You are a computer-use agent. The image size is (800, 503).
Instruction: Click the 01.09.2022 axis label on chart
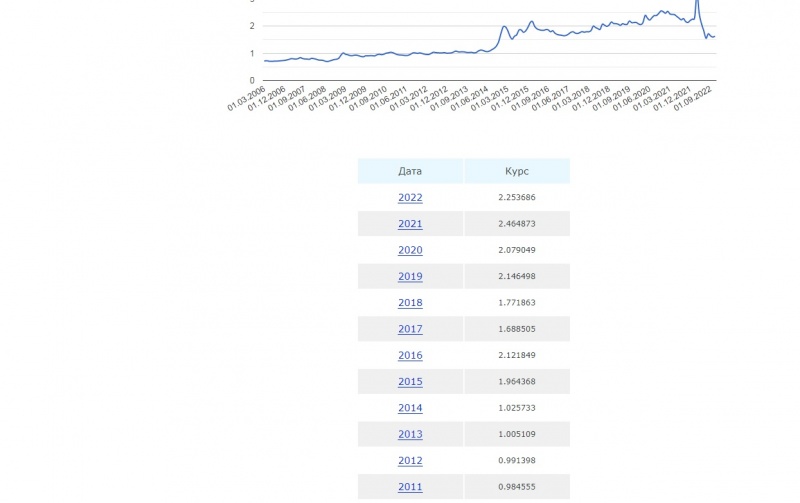pyautogui.click(x=698, y=104)
